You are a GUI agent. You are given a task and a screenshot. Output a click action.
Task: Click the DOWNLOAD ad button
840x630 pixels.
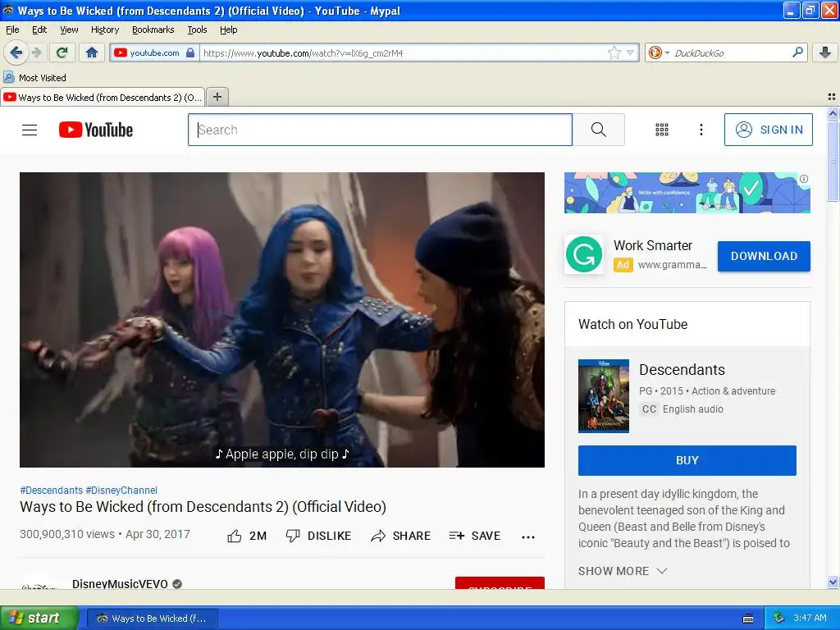[x=764, y=256]
